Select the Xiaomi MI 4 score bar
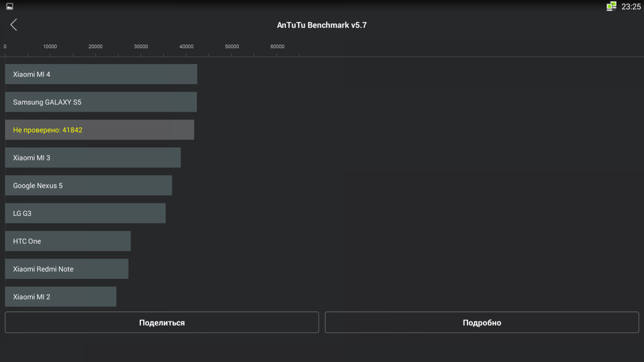The height and width of the screenshot is (362, 644). click(101, 74)
